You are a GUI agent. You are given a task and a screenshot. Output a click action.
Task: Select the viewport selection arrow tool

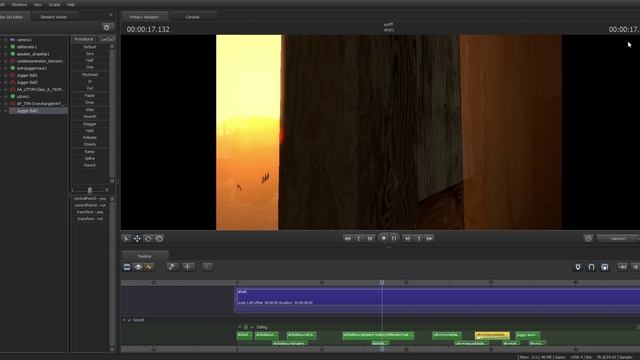[127, 238]
